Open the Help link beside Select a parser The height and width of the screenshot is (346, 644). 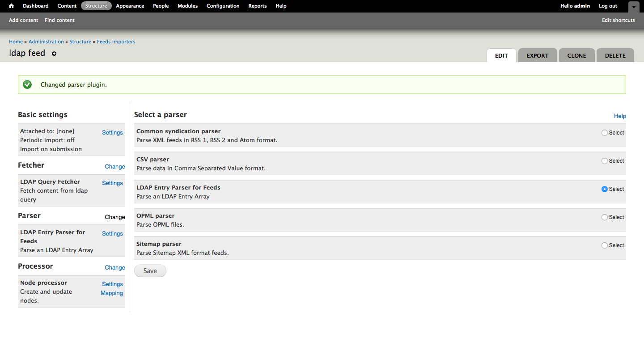pyautogui.click(x=620, y=116)
